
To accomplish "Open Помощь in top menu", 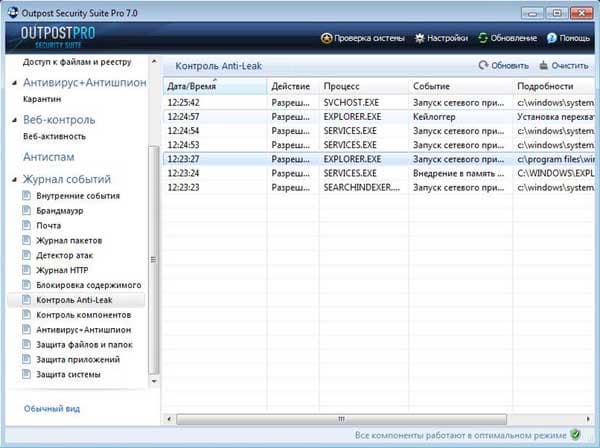I will point(569,38).
